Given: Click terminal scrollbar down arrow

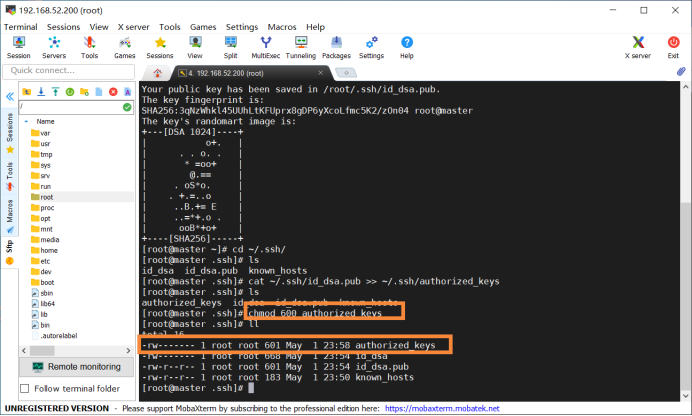Looking at the screenshot, I should coord(684,395).
